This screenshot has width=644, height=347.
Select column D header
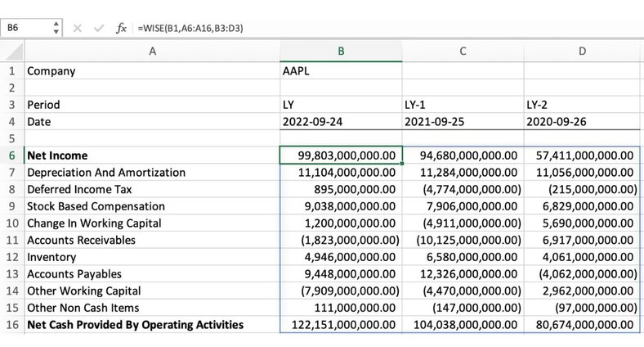(582, 52)
